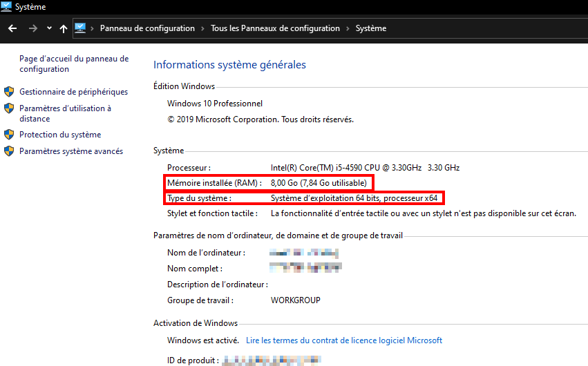Image resolution: width=588 pixels, height=366 pixels.
Task: Open Paramètres d'utilisation à distance
Action: (65, 113)
